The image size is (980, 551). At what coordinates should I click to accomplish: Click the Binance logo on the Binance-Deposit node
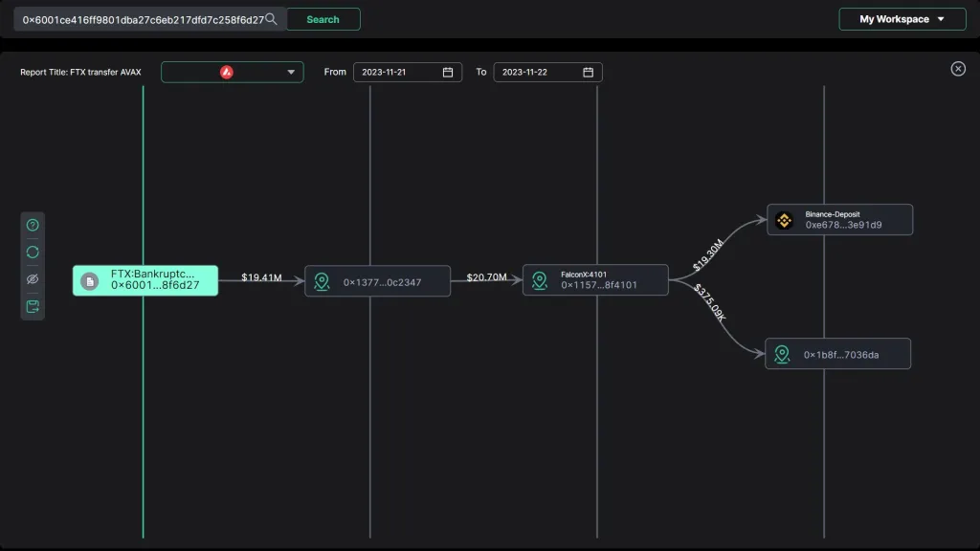pos(783,219)
